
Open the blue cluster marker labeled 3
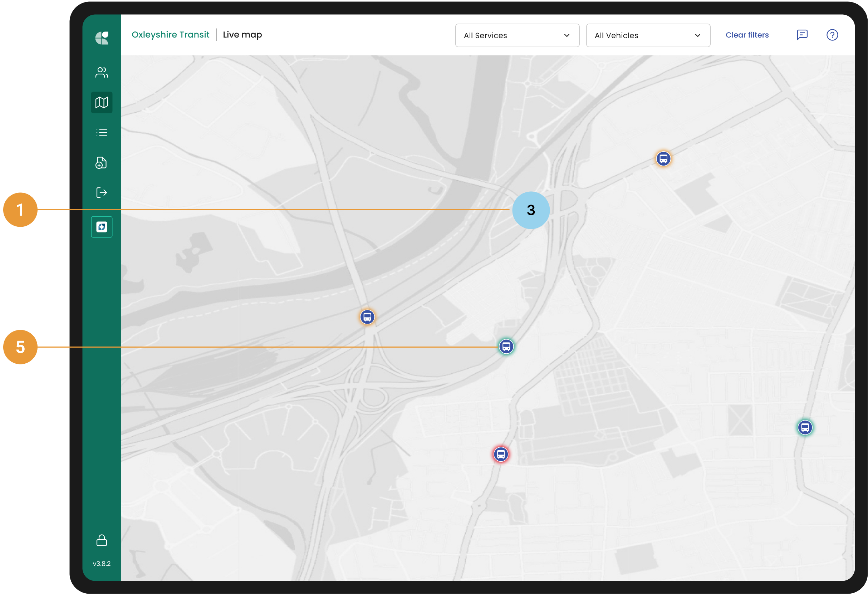click(x=531, y=210)
